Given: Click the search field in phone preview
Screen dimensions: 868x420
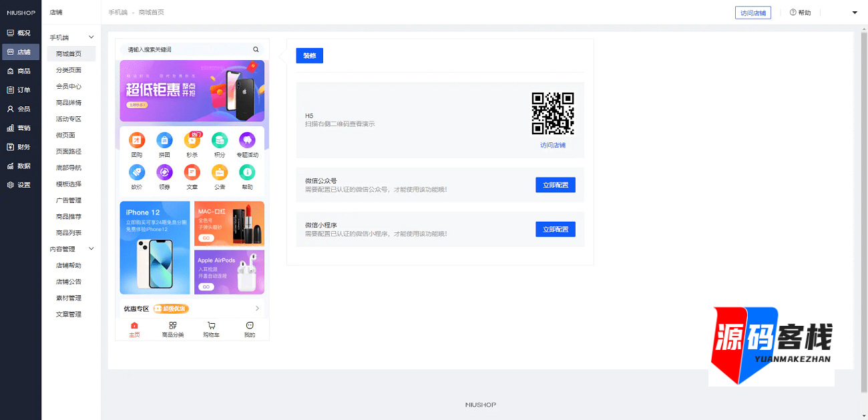Looking at the screenshot, I should (192, 49).
